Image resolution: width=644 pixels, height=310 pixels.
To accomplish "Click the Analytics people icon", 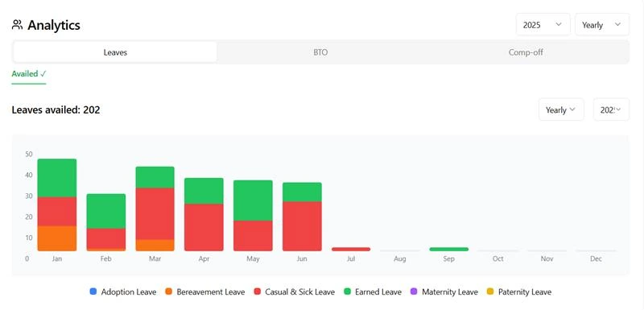I will (x=17, y=25).
